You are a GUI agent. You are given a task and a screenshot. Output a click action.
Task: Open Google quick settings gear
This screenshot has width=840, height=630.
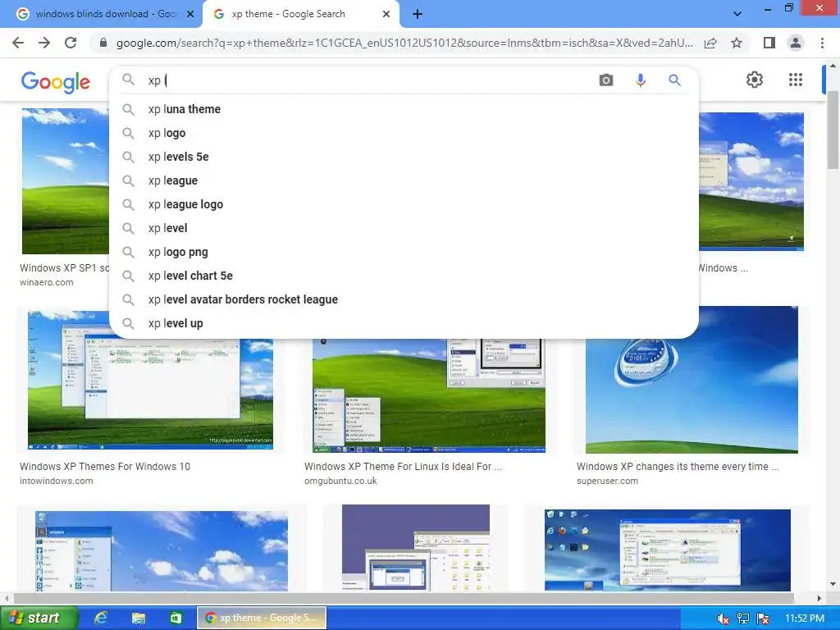click(755, 80)
